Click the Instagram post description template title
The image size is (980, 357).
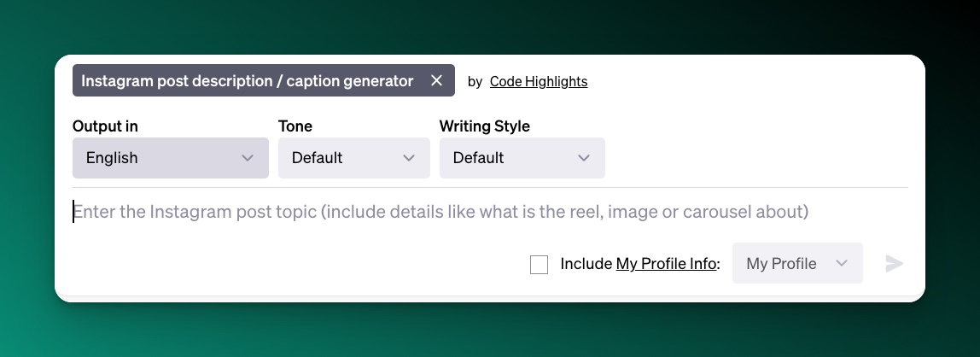click(247, 81)
